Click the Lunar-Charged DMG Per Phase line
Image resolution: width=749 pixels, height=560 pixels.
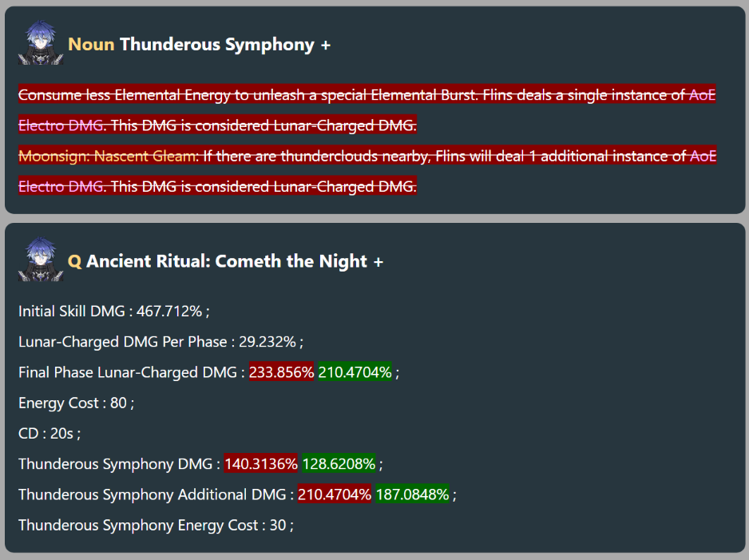pos(160,342)
